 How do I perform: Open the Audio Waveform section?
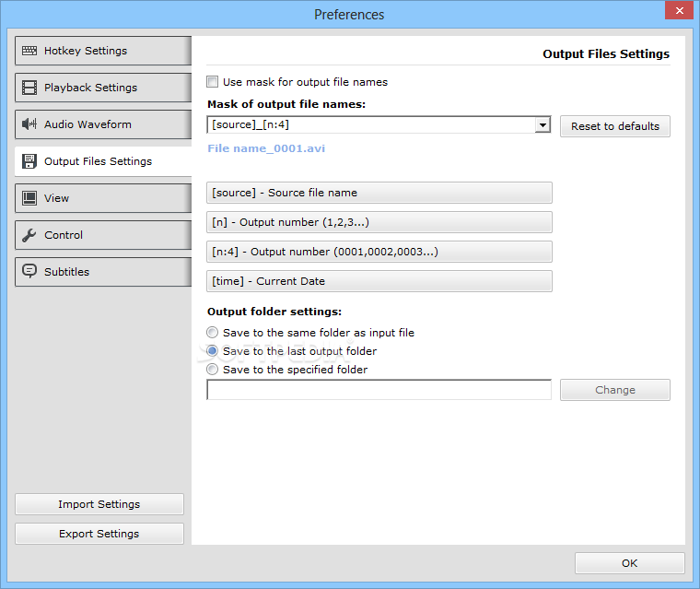click(103, 124)
